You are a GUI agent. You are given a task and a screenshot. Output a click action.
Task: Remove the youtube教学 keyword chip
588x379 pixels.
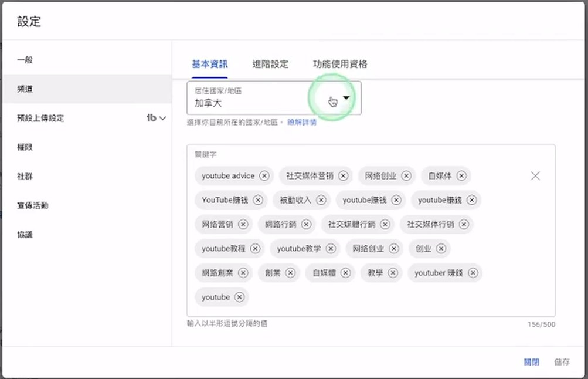(331, 248)
